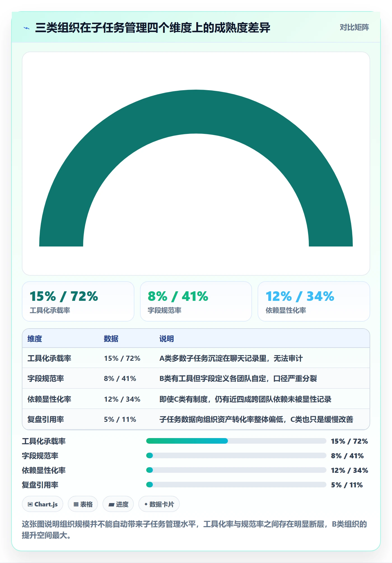Click the 进度 tag chip
The image size is (392, 563).
[118, 504]
